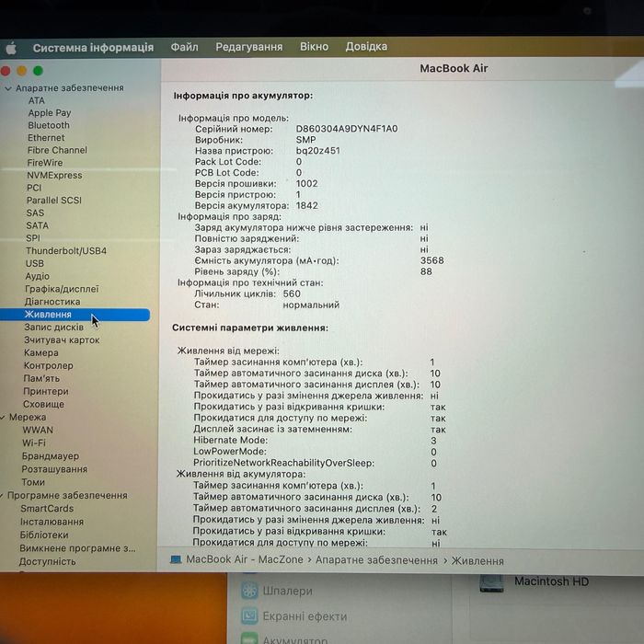Viewport: 644px width, 644px height.
Task: Open the Файл menu
Action: (x=184, y=47)
